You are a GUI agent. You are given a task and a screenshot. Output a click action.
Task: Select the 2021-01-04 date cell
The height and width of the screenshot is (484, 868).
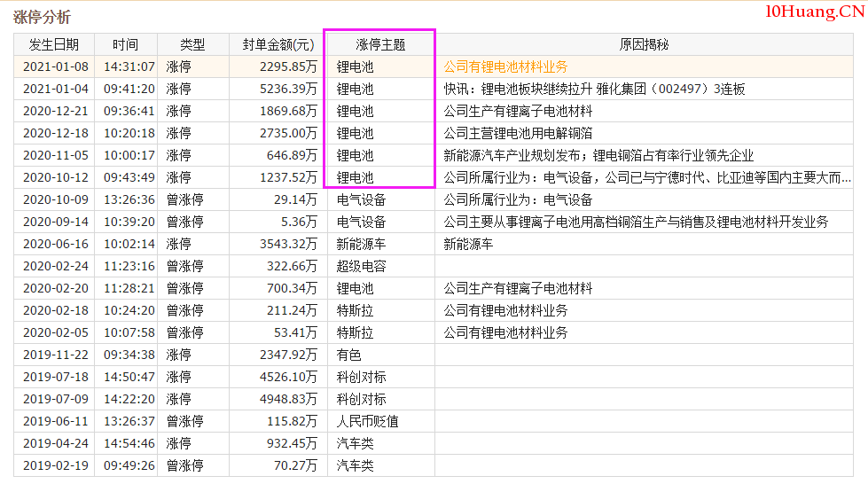point(55,90)
